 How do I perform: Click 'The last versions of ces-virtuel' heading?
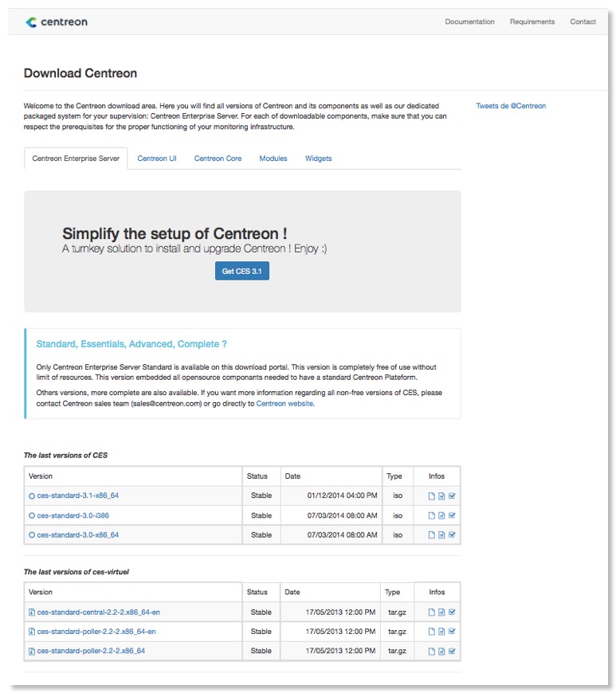(x=76, y=573)
